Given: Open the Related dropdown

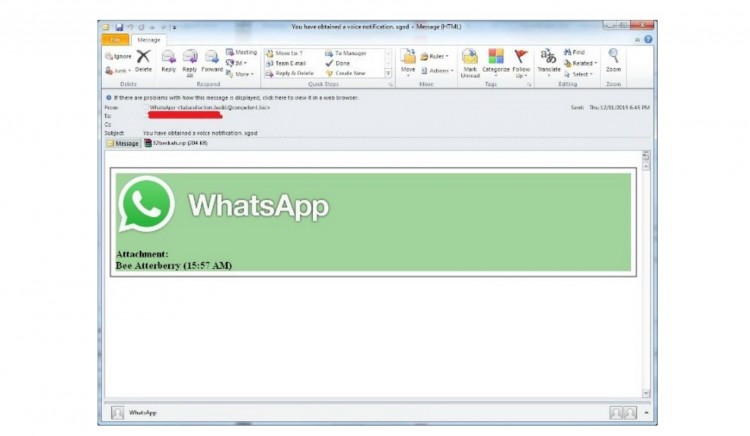Looking at the screenshot, I should tap(581, 63).
